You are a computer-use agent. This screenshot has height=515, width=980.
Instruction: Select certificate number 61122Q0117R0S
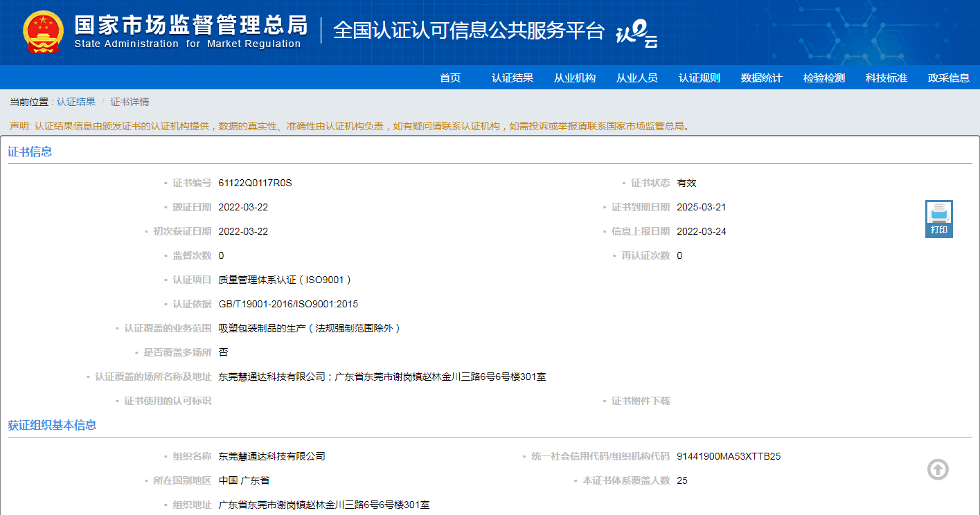click(x=255, y=183)
